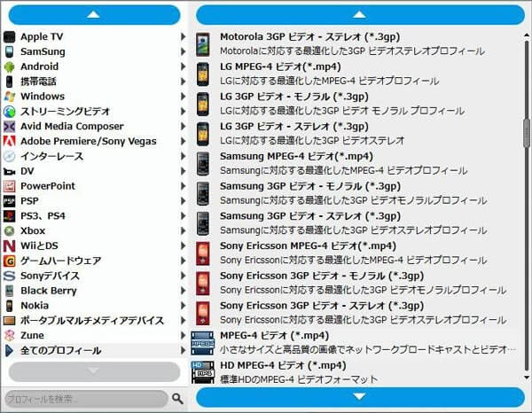Click the scrollbar top arrow of profile list
Image resolution: width=532 pixels, height=413 pixels.
527,35
